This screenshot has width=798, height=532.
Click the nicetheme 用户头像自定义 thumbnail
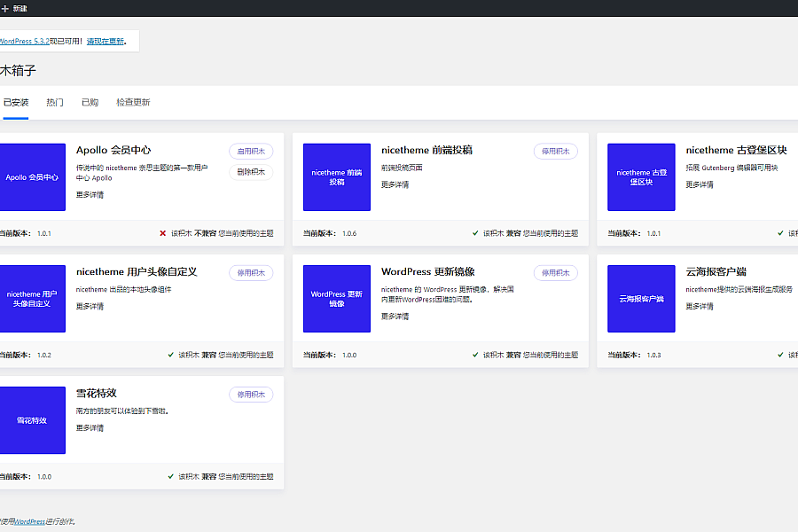(x=33, y=299)
